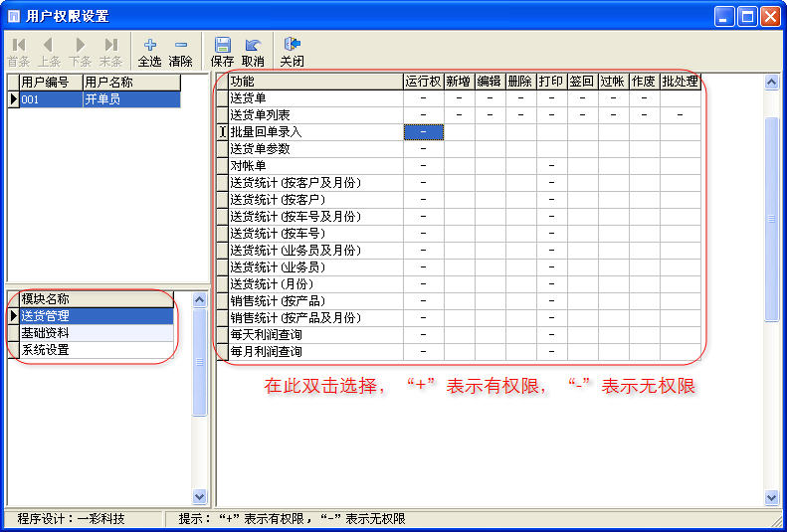Viewport: 787px width, 532px height.
Task: Go to next record (下条)
Action: [x=80, y=52]
